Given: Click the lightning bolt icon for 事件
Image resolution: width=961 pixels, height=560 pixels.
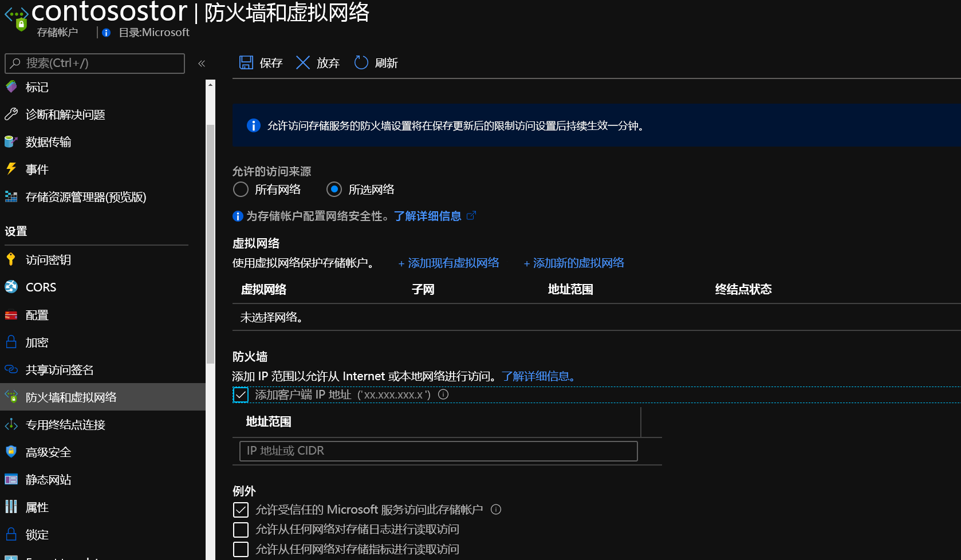Looking at the screenshot, I should [x=11, y=168].
